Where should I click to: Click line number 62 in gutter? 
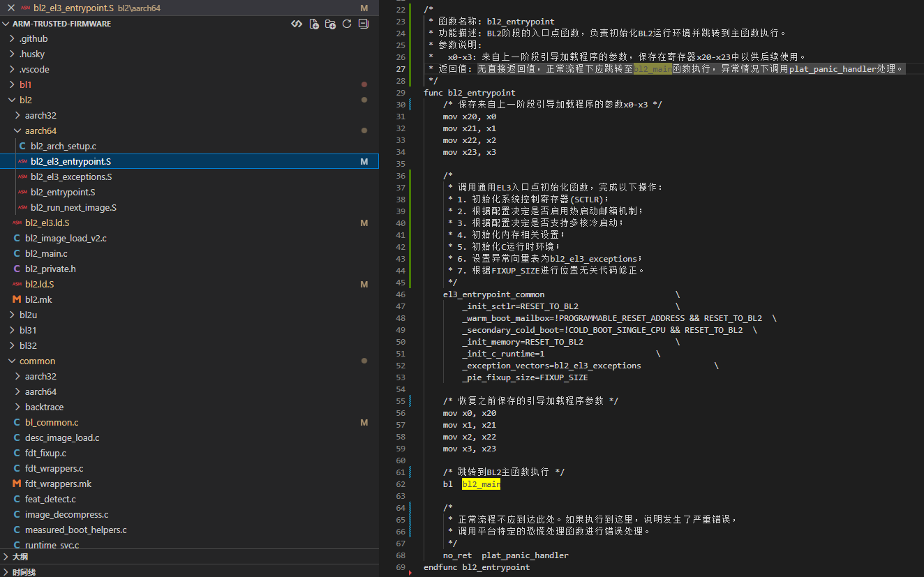[401, 484]
